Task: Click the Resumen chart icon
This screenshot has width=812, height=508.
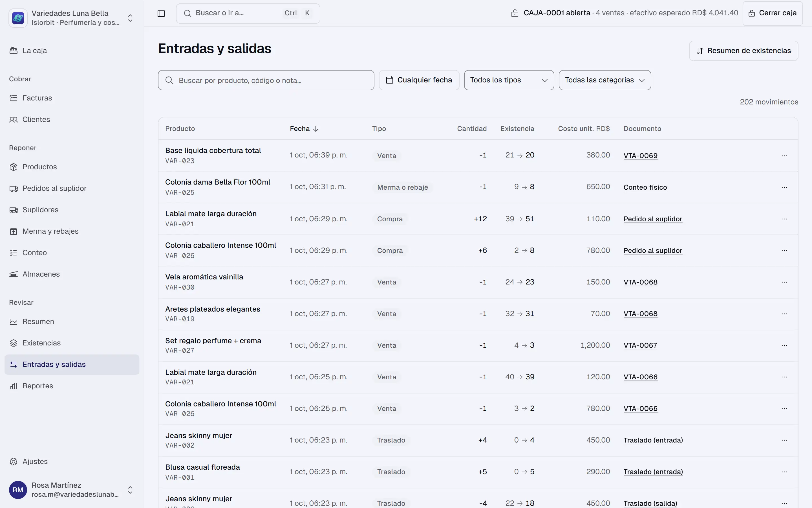Action: pyautogui.click(x=14, y=322)
